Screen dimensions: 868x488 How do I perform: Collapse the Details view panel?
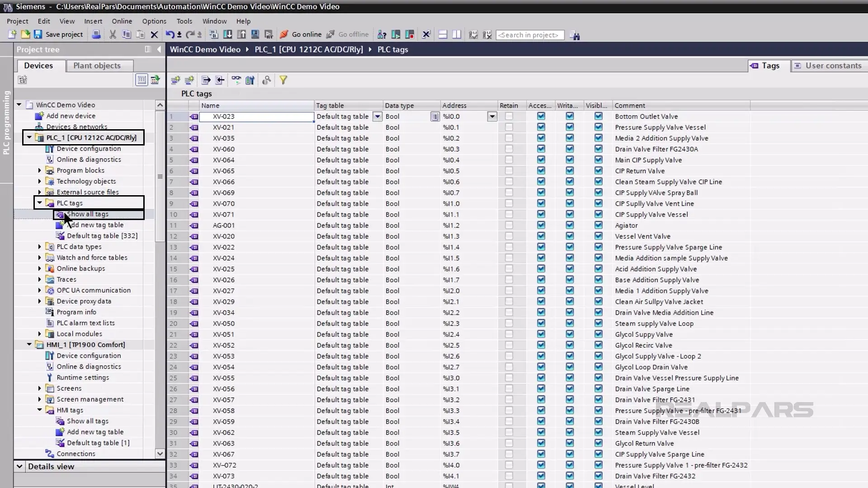[19, 466]
